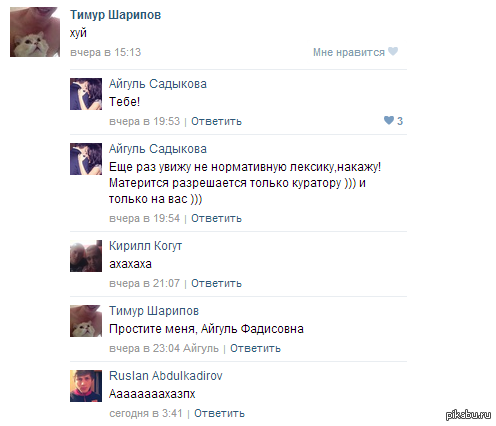Open Тимур Шарипов's small avatar on the apology comment
Screen dimensions: 496x426
pyautogui.click(x=86, y=321)
